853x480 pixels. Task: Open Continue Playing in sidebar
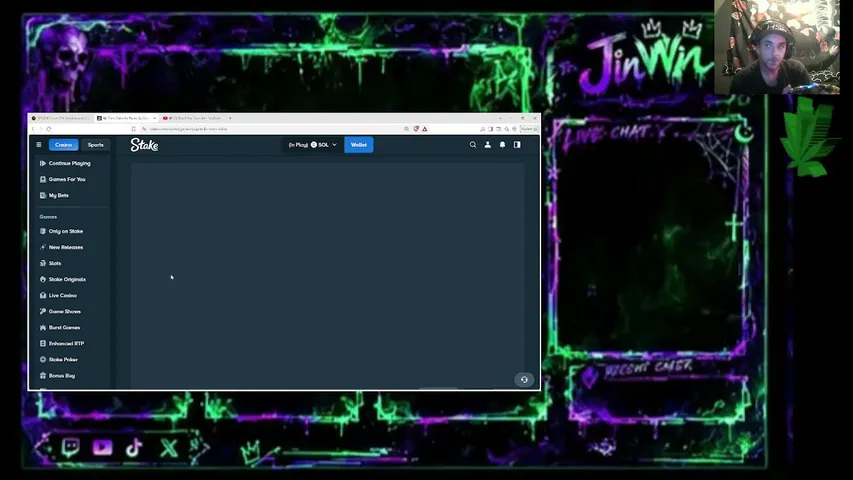65,163
